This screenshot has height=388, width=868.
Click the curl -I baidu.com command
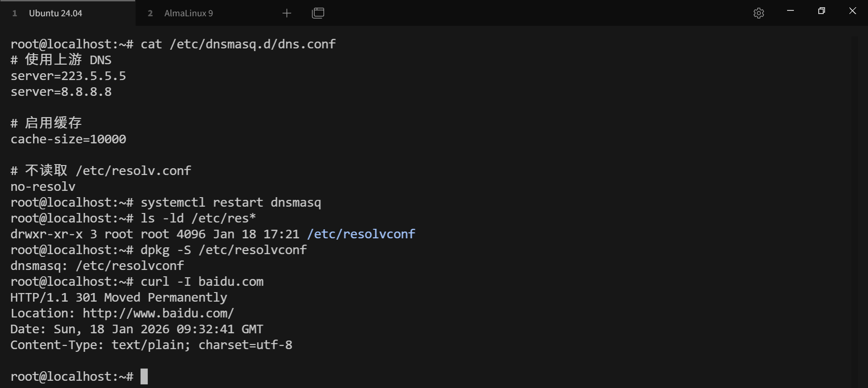click(202, 282)
